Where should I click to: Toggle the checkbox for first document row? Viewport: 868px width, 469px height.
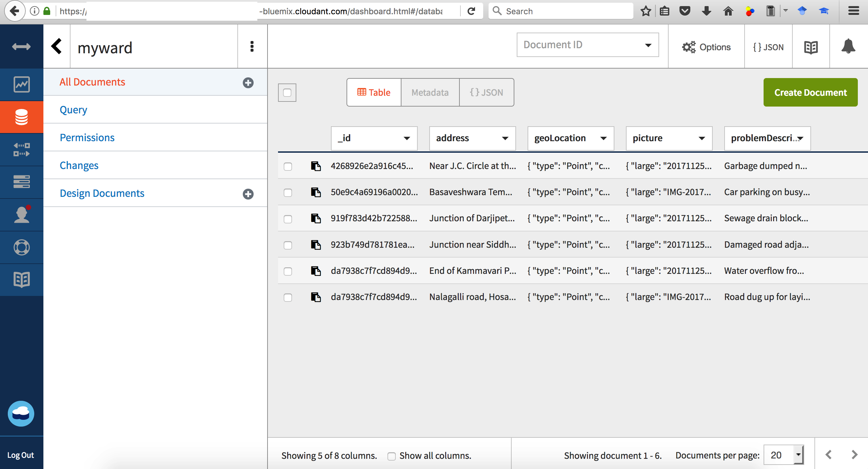pos(288,165)
